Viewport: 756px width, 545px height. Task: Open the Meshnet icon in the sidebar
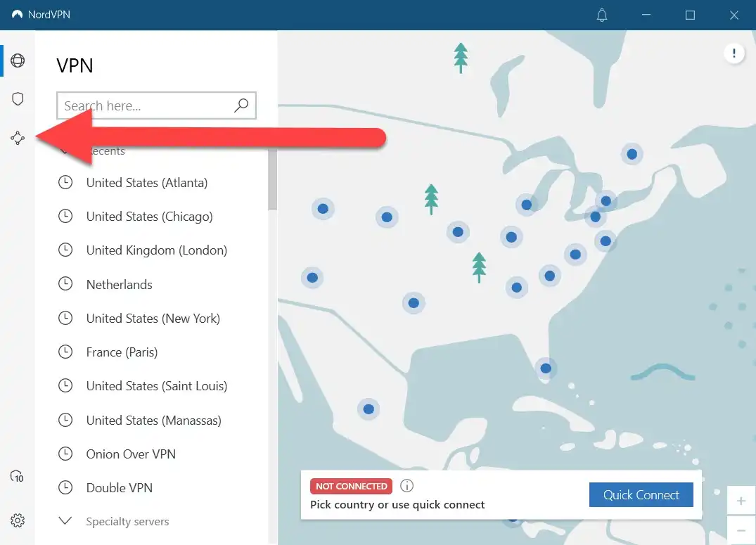pos(18,138)
